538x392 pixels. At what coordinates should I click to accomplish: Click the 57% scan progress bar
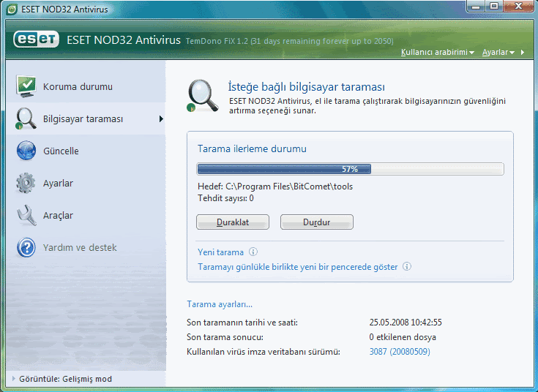coord(351,169)
